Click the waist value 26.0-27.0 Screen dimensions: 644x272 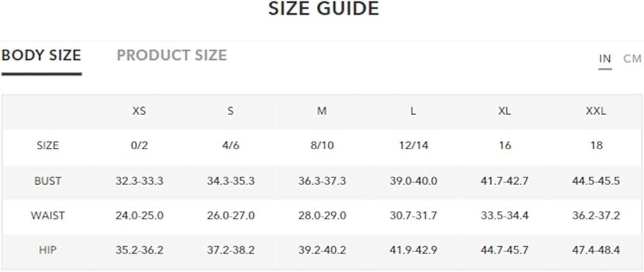(231, 215)
